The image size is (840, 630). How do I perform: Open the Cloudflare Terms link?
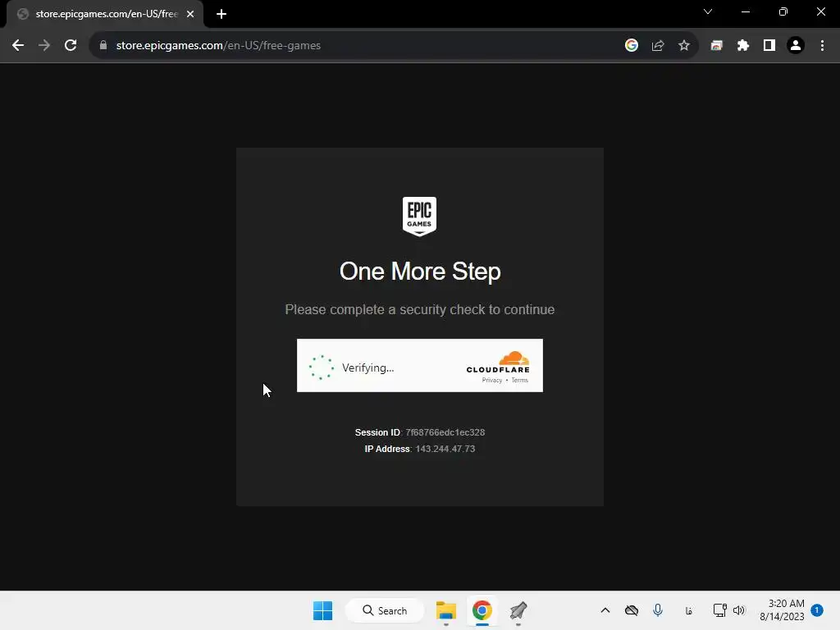click(519, 381)
